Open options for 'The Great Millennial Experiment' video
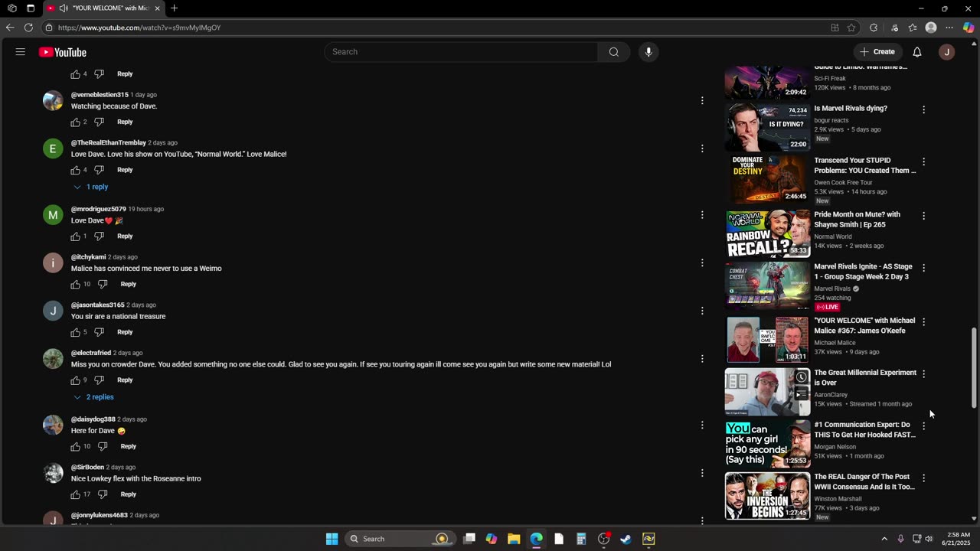Image resolution: width=980 pixels, height=551 pixels. pyautogui.click(x=923, y=373)
